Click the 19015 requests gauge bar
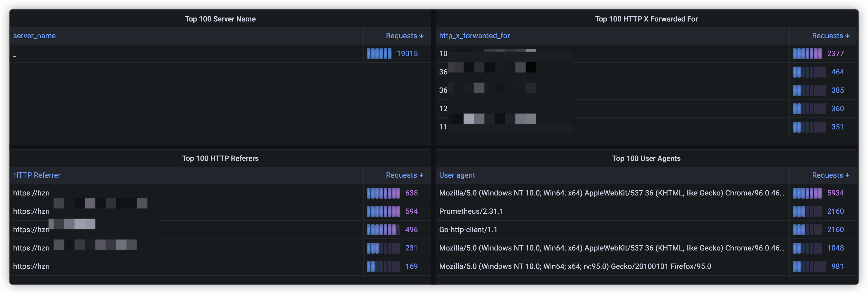This screenshot has width=868, height=294. [379, 54]
